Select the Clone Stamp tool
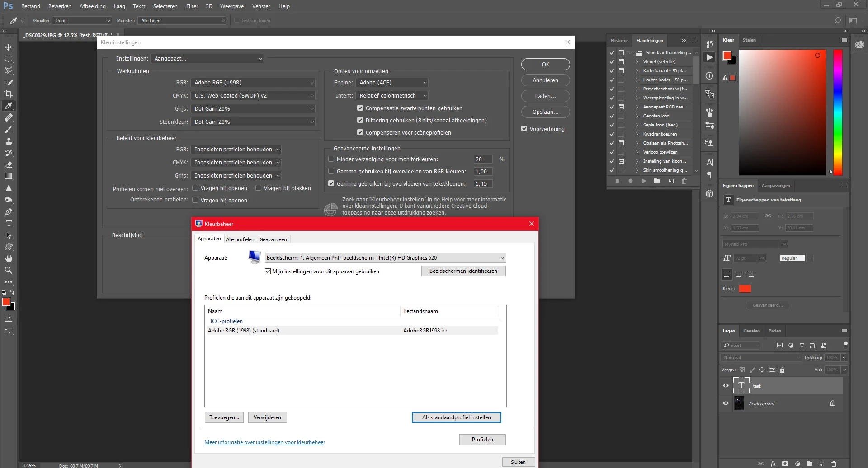Screen dimensions: 868x468 point(9,141)
